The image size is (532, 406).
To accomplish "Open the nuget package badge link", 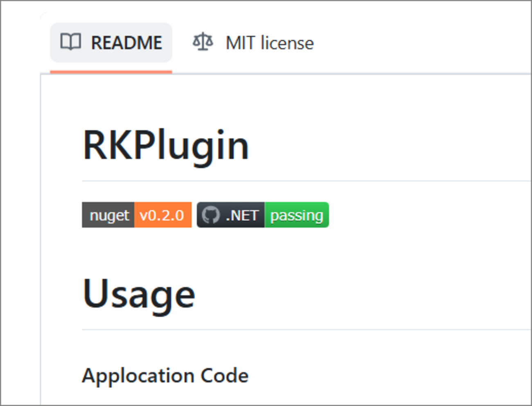I will 137,214.
